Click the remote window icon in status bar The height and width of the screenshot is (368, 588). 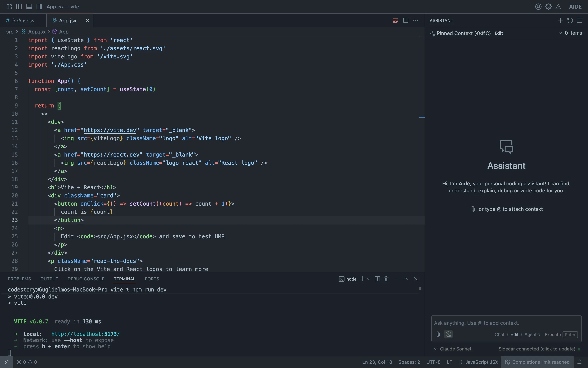point(7,362)
